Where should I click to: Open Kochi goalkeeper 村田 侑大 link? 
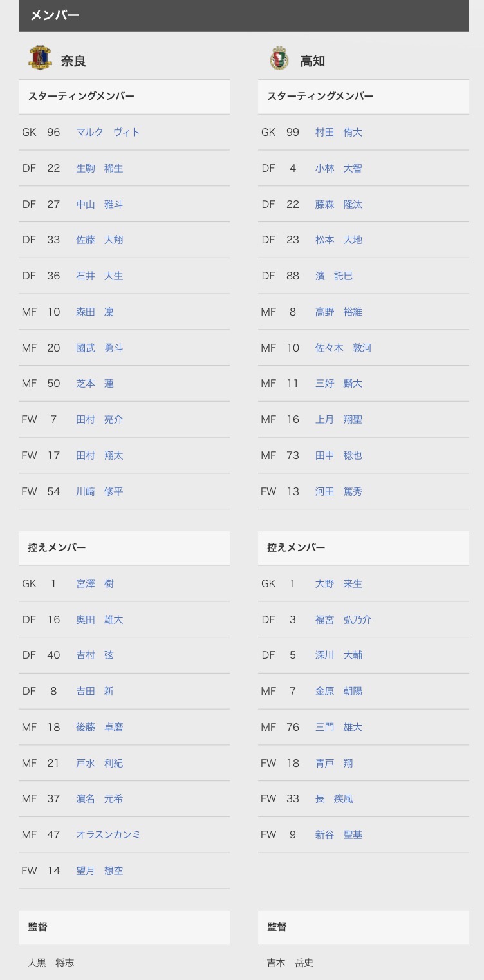coord(339,132)
